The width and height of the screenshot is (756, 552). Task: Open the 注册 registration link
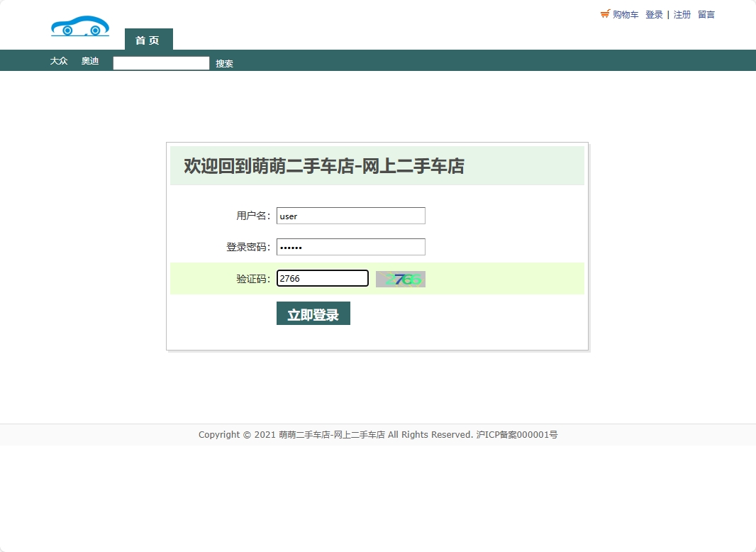[x=682, y=14]
